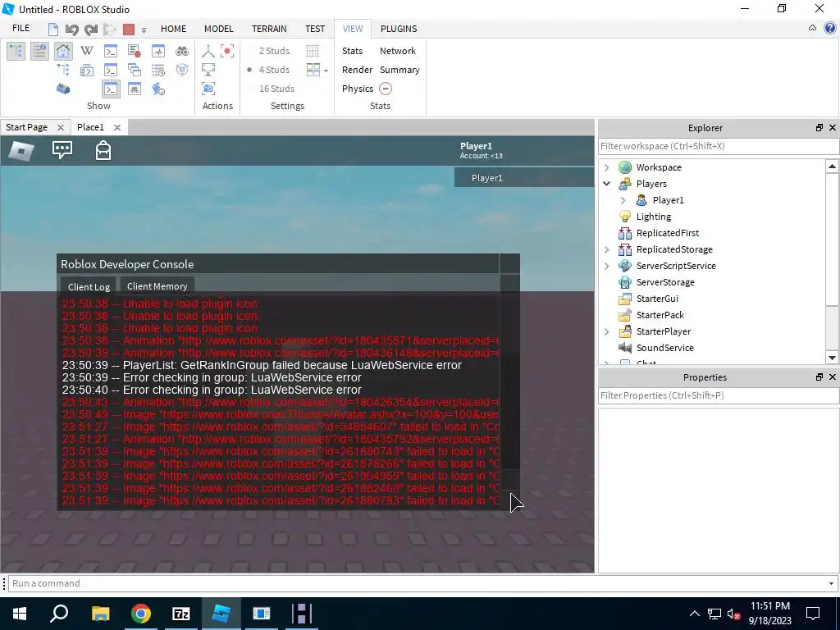Viewport: 840px width, 630px height.
Task: Toggle Stats display
Action: (352, 51)
